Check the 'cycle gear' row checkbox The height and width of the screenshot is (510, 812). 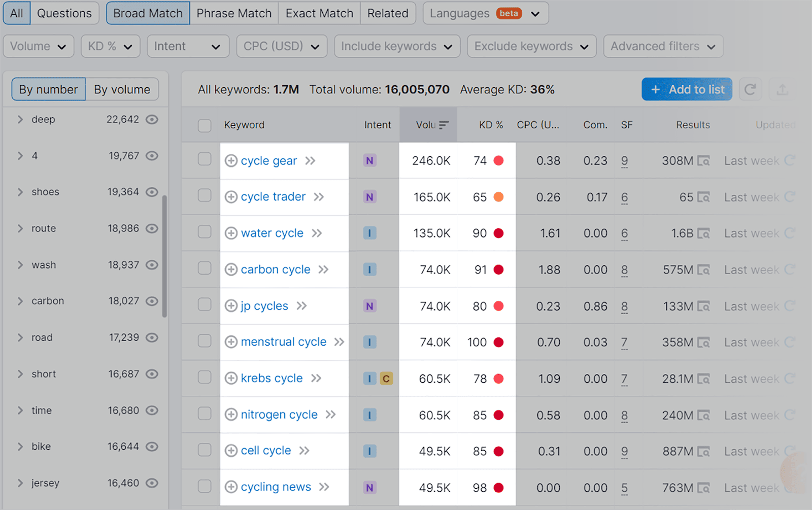coord(205,159)
